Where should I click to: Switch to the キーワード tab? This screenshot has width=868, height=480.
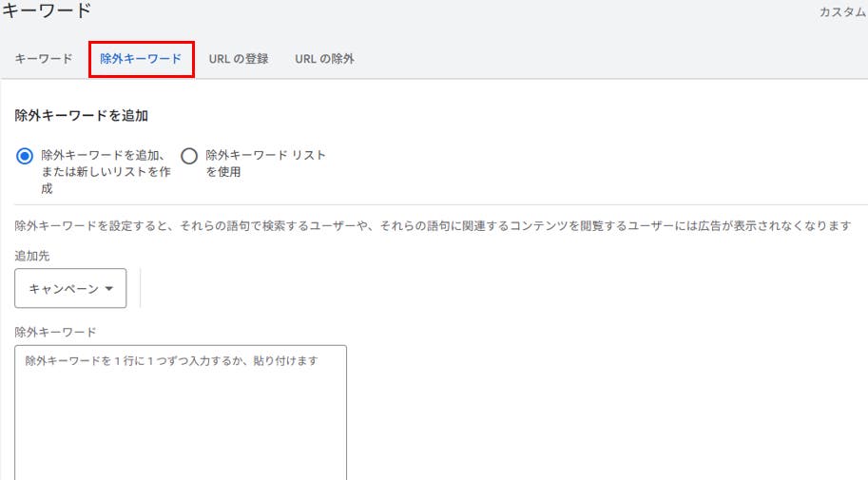click(44, 59)
